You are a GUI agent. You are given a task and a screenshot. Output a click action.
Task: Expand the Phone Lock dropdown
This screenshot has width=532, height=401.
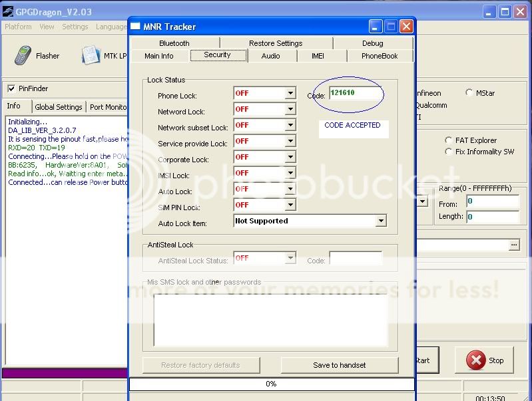click(290, 93)
